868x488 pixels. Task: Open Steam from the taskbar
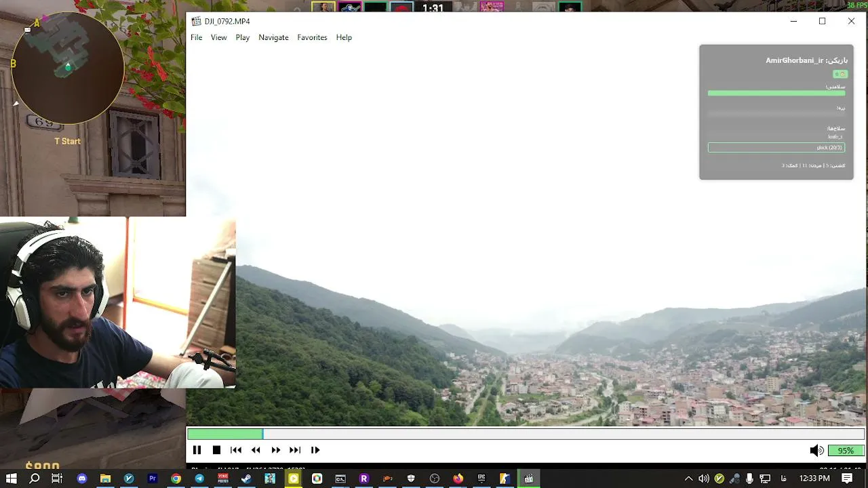pos(246,479)
